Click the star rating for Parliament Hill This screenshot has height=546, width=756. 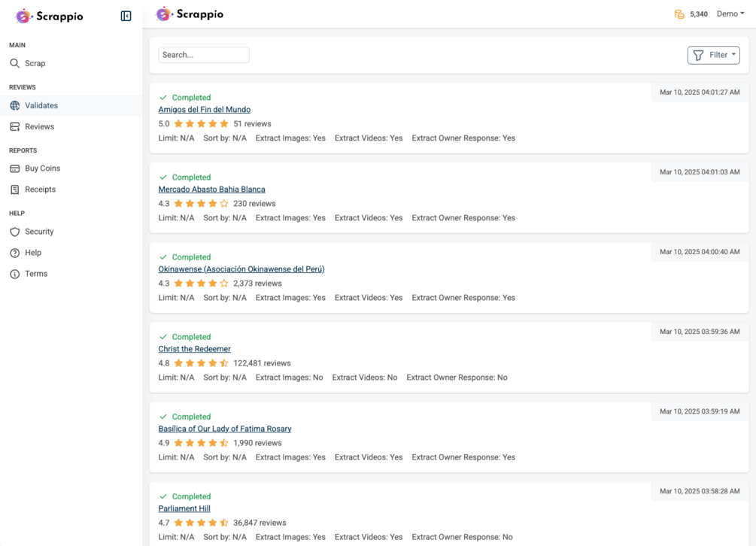201,523
